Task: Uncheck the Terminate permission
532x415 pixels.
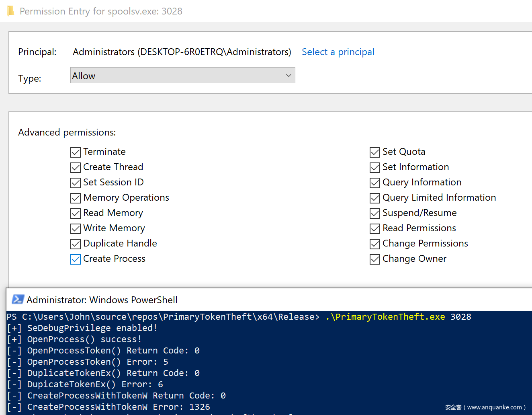Action: pos(76,152)
